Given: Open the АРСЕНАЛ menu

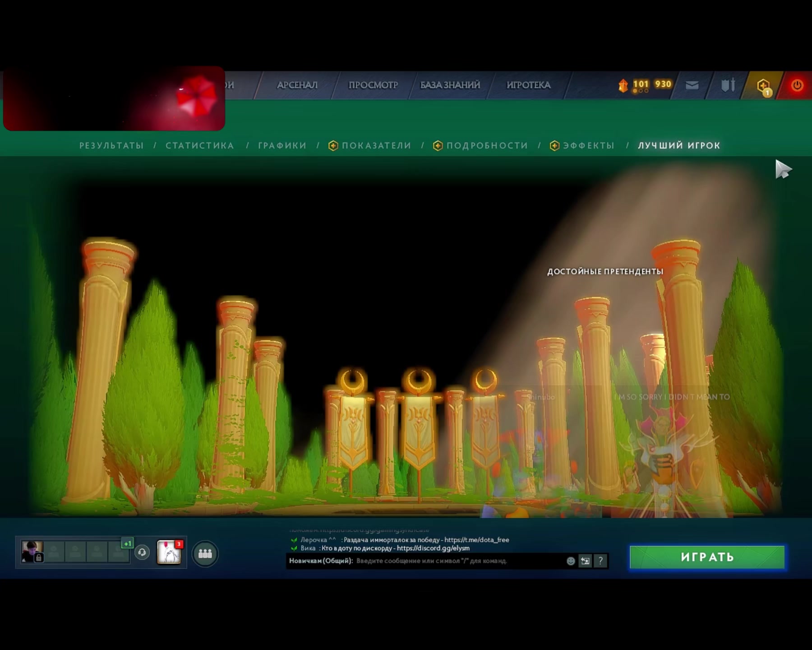Looking at the screenshot, I should pos(297,85).
